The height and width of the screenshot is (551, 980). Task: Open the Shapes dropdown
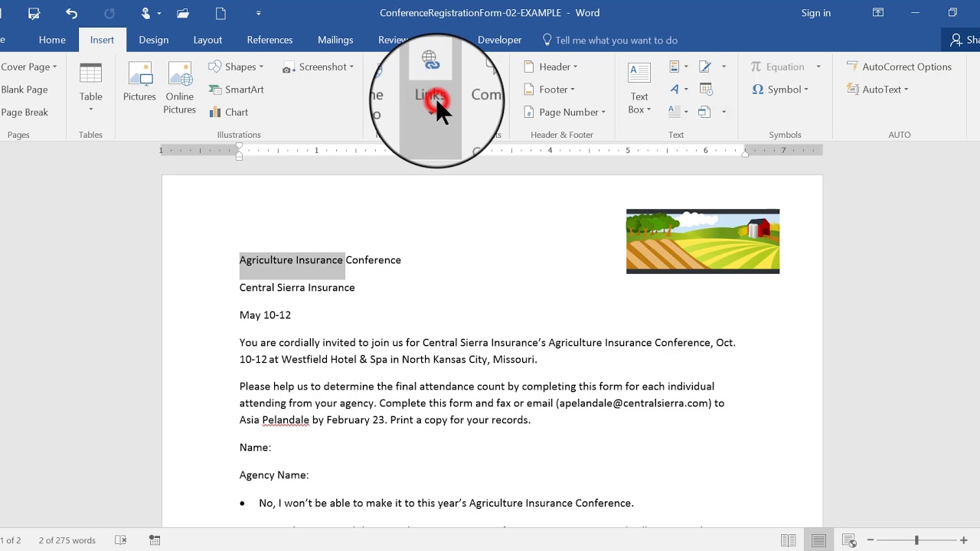(236, 67)
